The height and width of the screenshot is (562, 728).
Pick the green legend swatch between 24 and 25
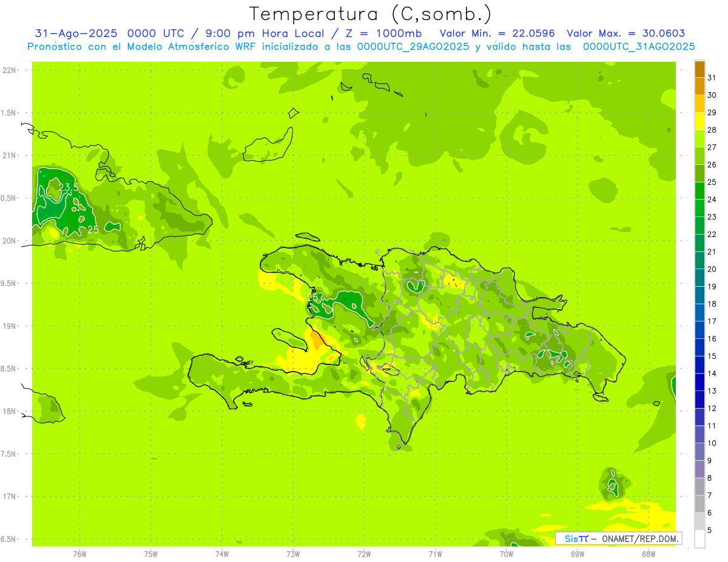click(699, 191)
